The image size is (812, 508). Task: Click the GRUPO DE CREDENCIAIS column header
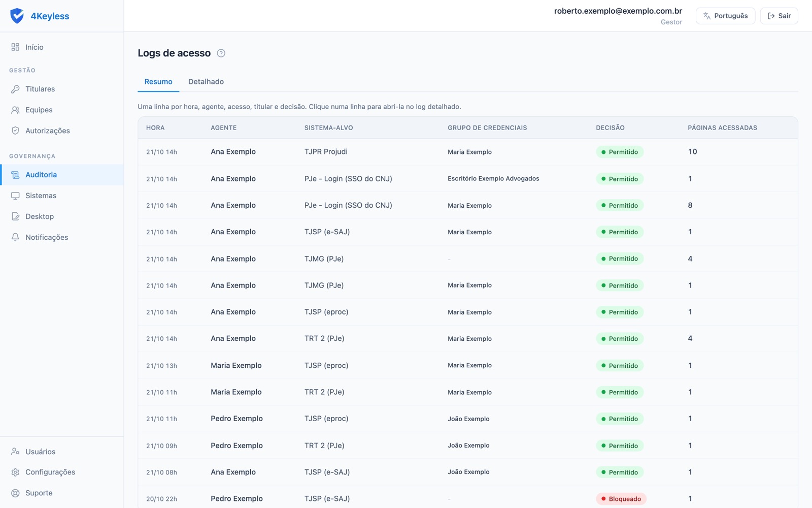[x=487, y=128]
